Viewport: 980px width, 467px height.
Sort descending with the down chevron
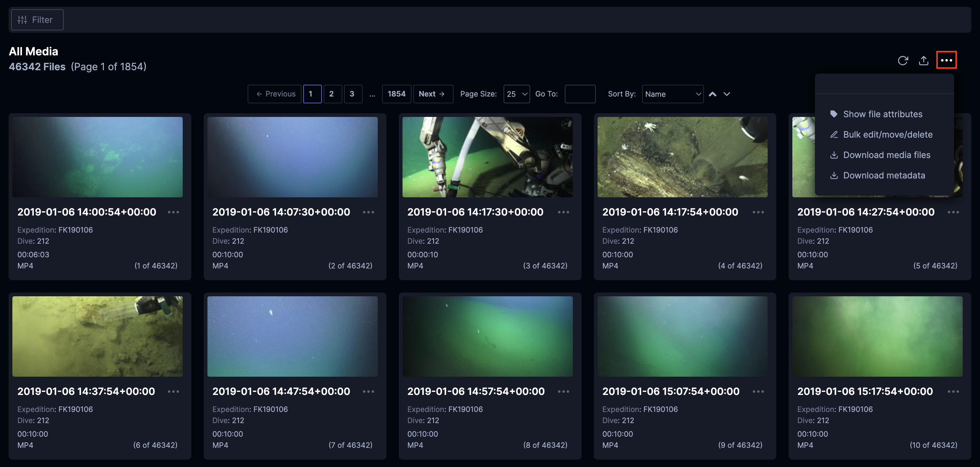coord(726,94)
